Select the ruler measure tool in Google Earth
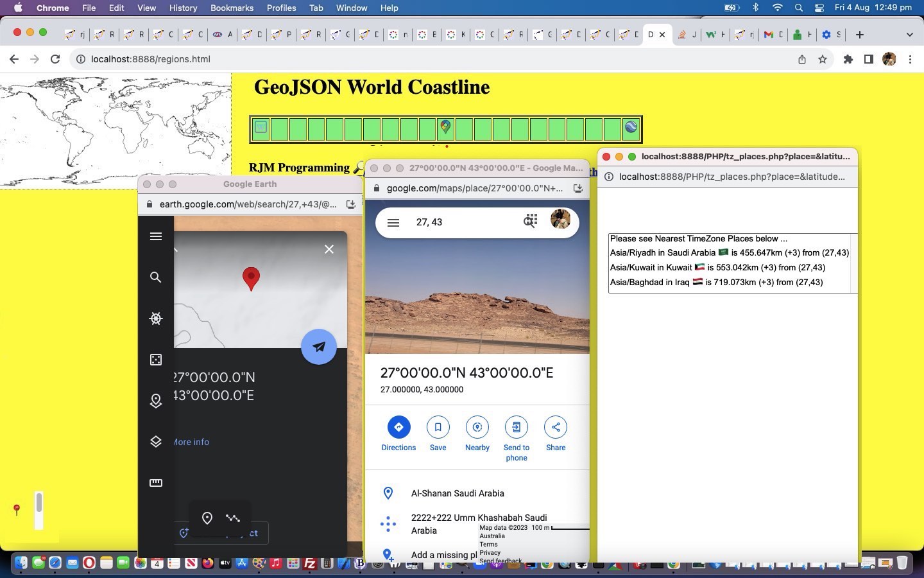The height and width of the screenshot is (578, 924). coord(155,483)
